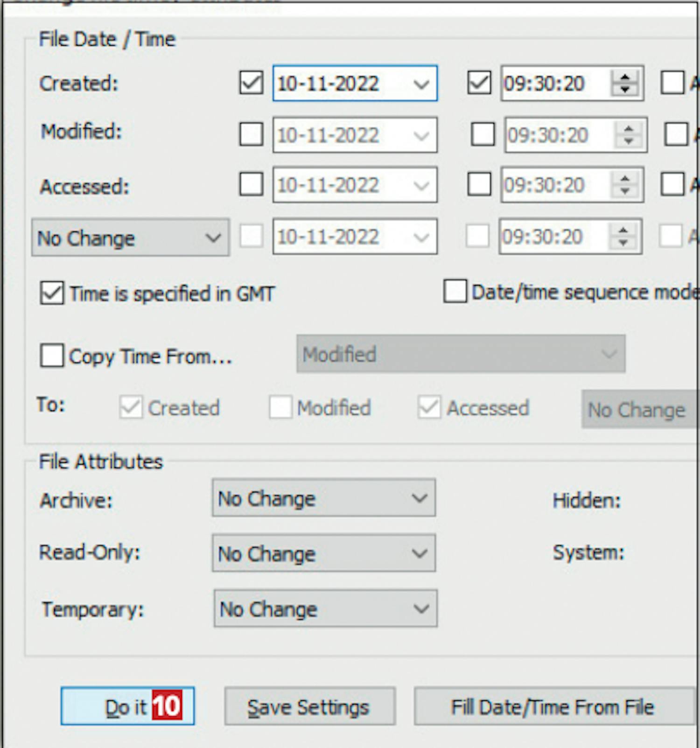The image size is (700, 748).
Task: Click Fill Date/Time From File button
Action: pos(554,706)
